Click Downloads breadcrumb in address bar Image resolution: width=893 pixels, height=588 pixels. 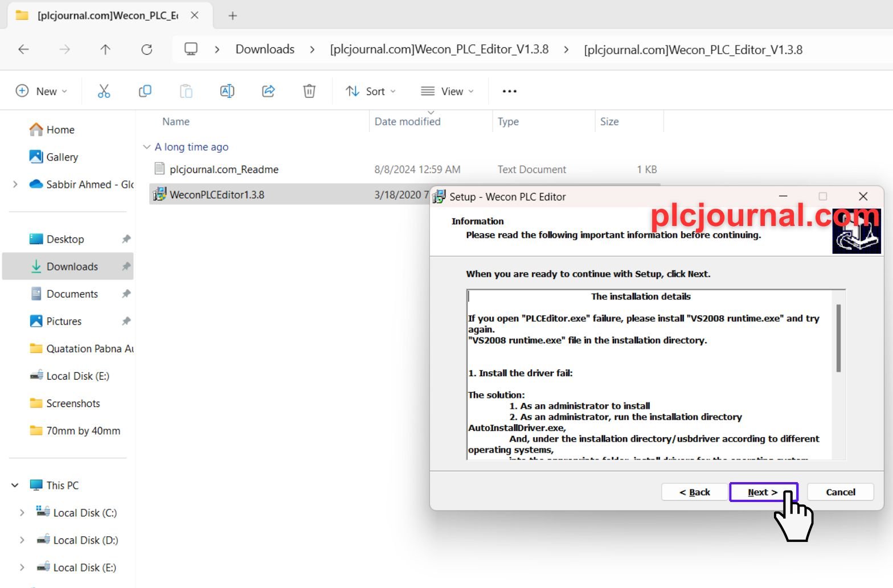(265, 50)
